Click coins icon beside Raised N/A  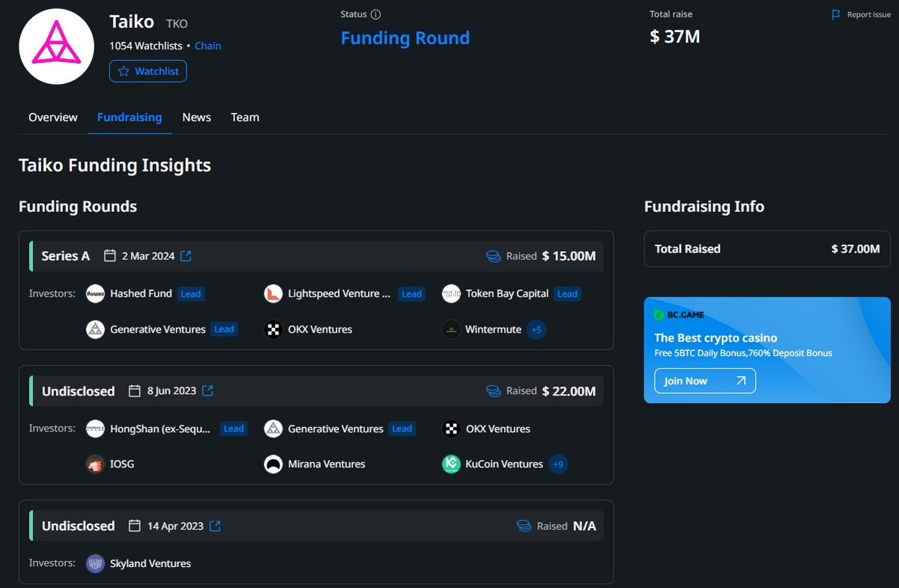tap(524, 526)
